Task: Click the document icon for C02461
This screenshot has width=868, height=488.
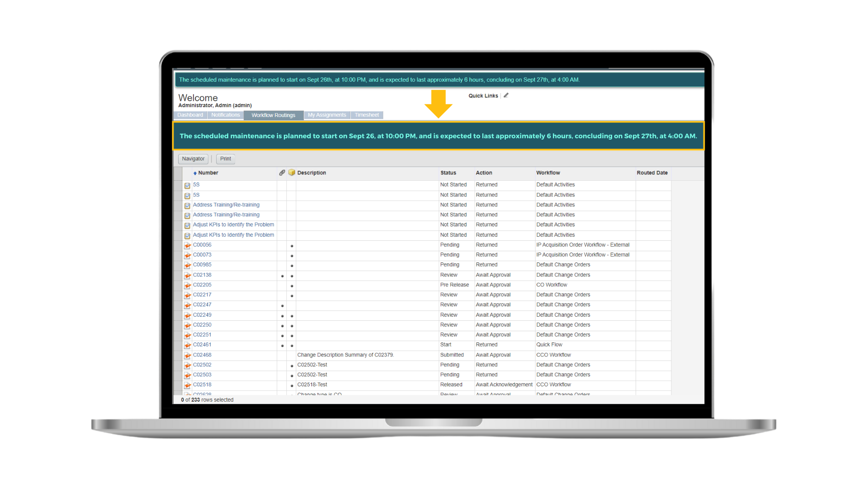Action: tap(187, 344)
